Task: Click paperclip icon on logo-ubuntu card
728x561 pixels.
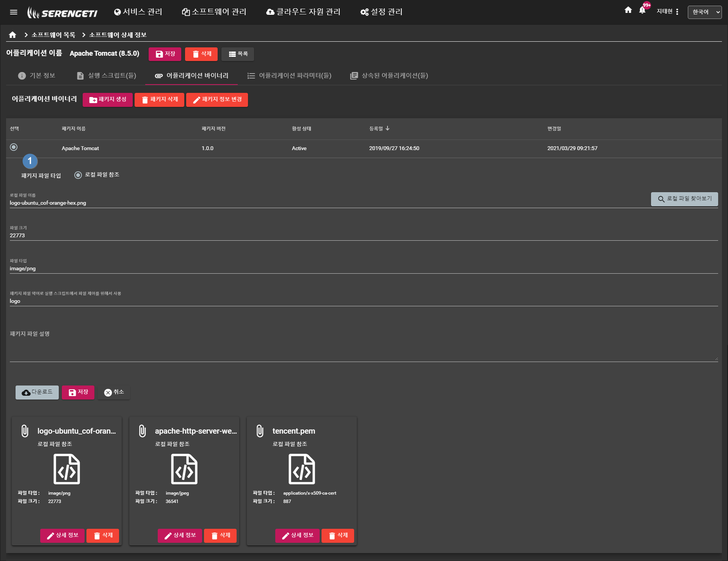Action: coord(25,431)
